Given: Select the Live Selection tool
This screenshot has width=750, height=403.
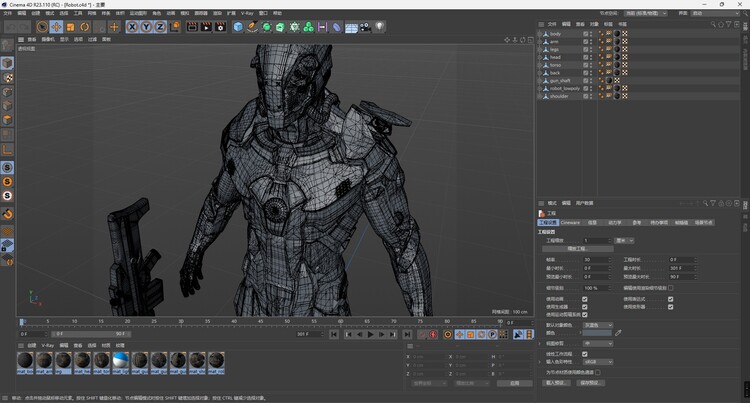Looking at the screenshot, I should 42,27.
